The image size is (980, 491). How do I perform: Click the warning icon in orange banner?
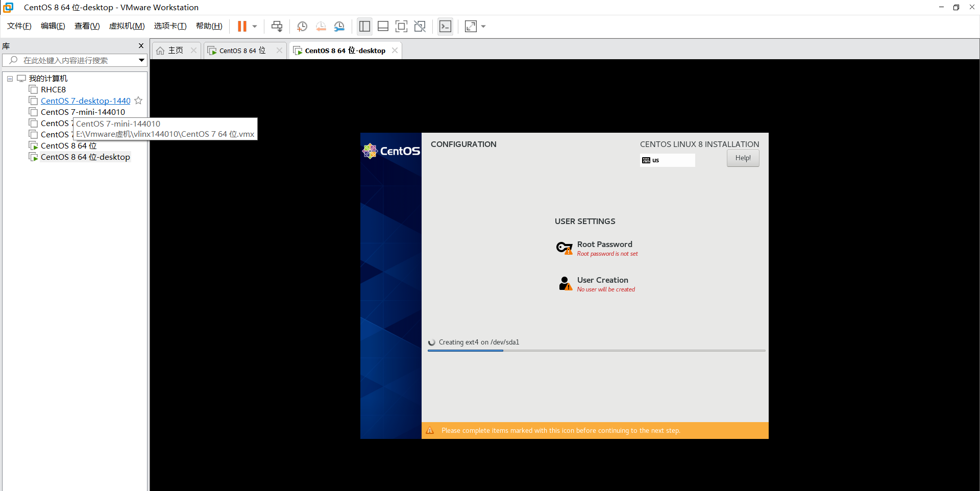[430, 431]
